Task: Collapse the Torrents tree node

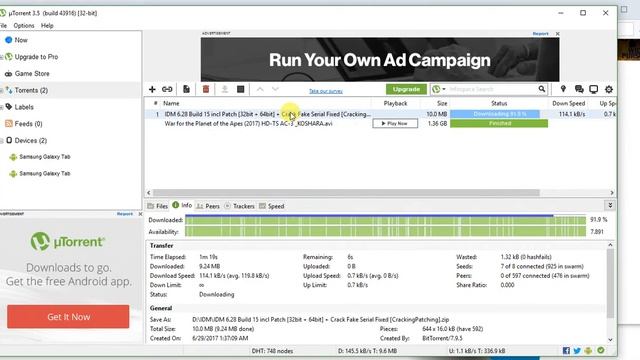Action: pos(2,91)
